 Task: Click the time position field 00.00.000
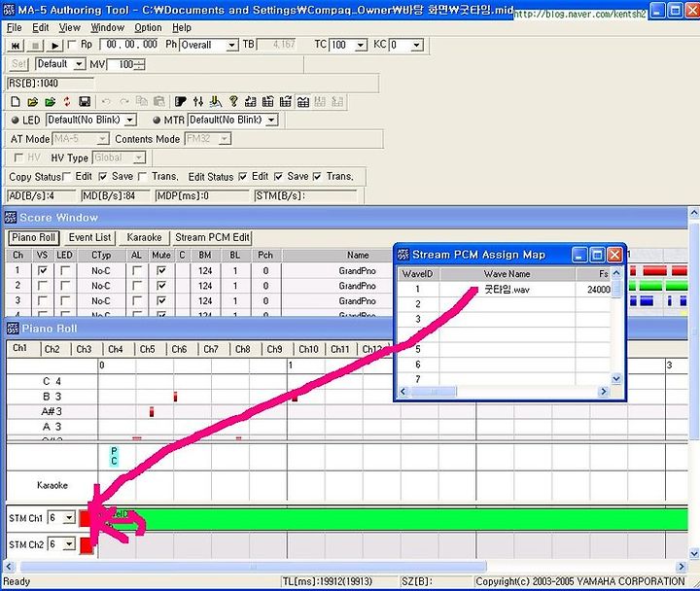click(131, 45)
